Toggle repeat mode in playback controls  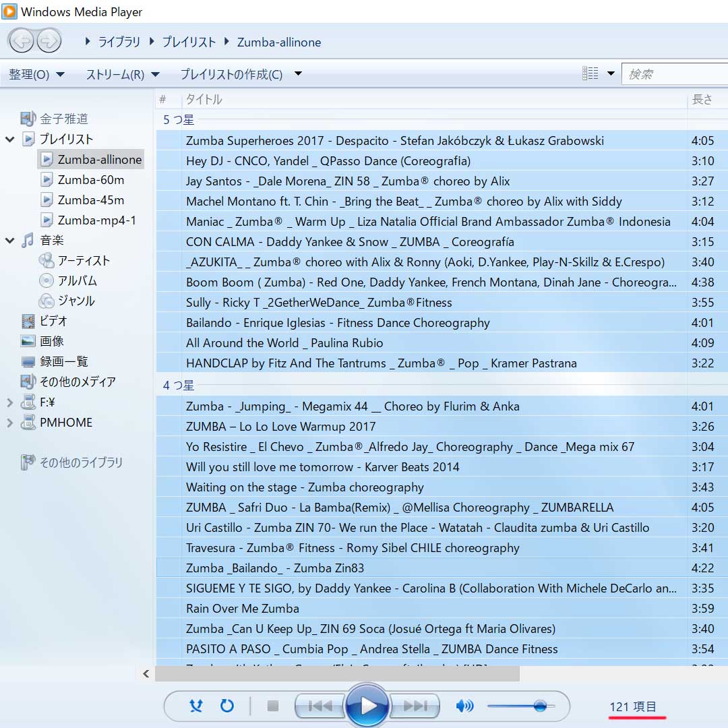tap(227, 706)
